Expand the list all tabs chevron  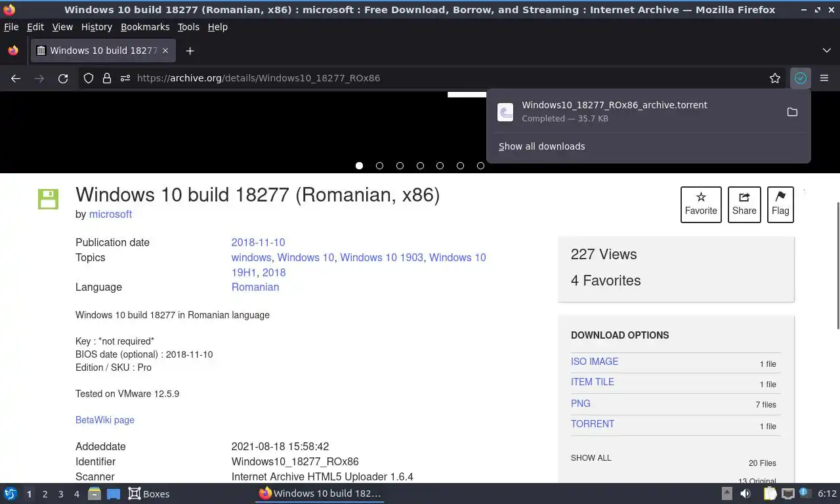pos(827,51)
